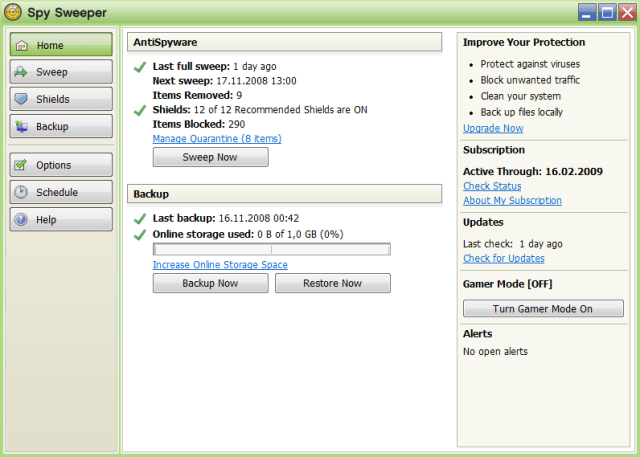640x457 pixels.
Task: Click the Home house icon in sidebar
Action: (22, 46)
